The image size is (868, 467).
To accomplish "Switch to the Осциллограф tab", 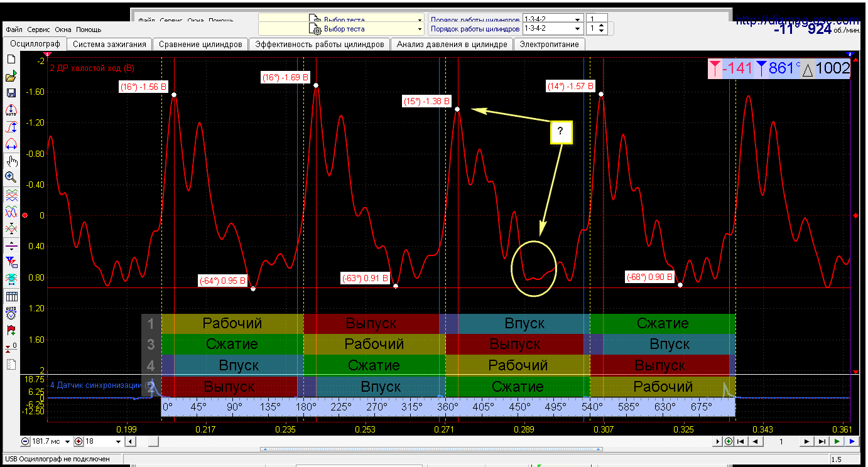I will click(35, 44).
